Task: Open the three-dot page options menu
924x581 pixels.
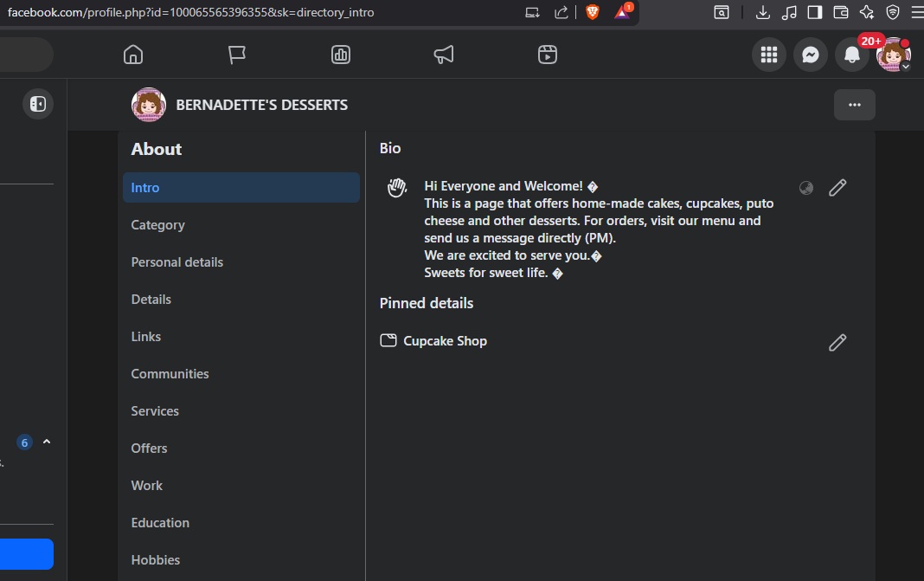Action: [855, 105]
